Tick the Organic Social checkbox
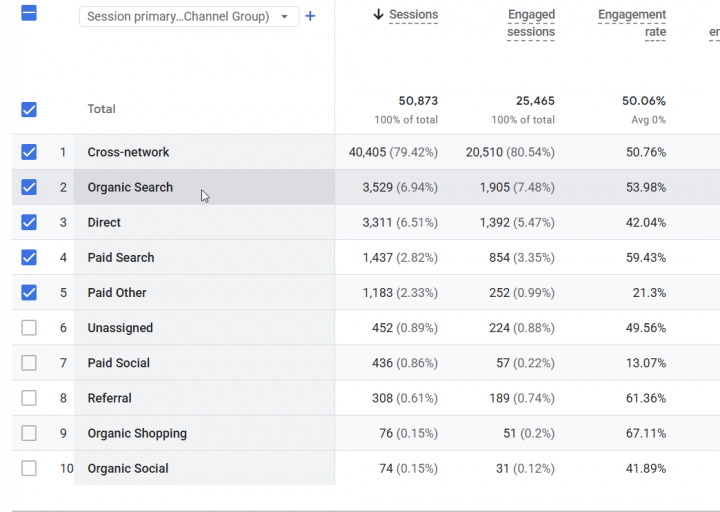Image resolution: width=720 pixels, height=512 pixels. pos(29,468)
